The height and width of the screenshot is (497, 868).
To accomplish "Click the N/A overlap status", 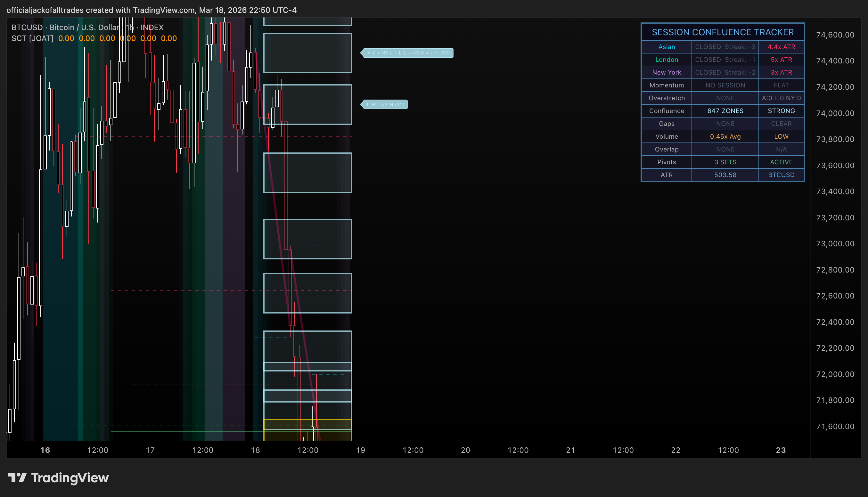I will pyautogui.click(x=781, y=149).
